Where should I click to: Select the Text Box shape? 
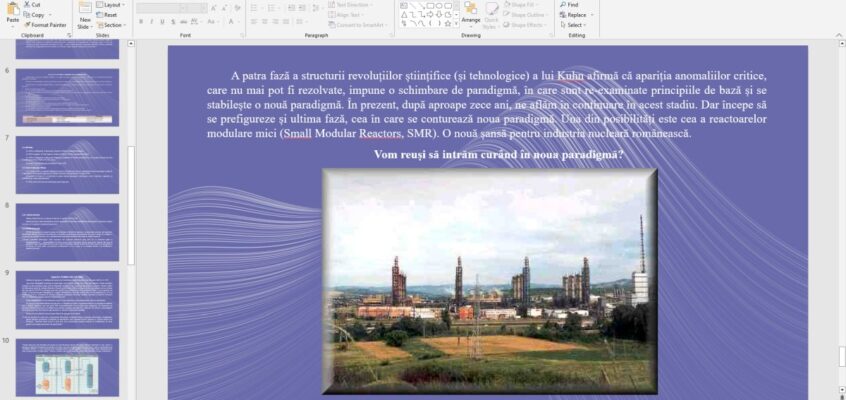pos(404,5)
